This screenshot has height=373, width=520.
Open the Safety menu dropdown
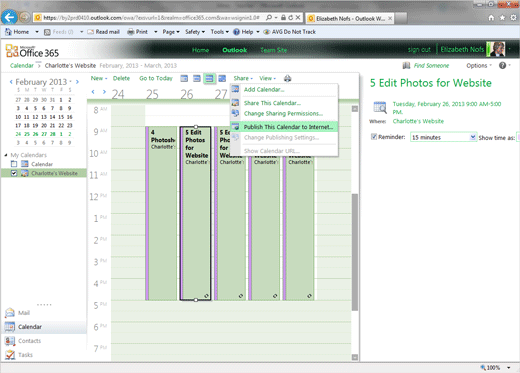click(x=195, y=32)
